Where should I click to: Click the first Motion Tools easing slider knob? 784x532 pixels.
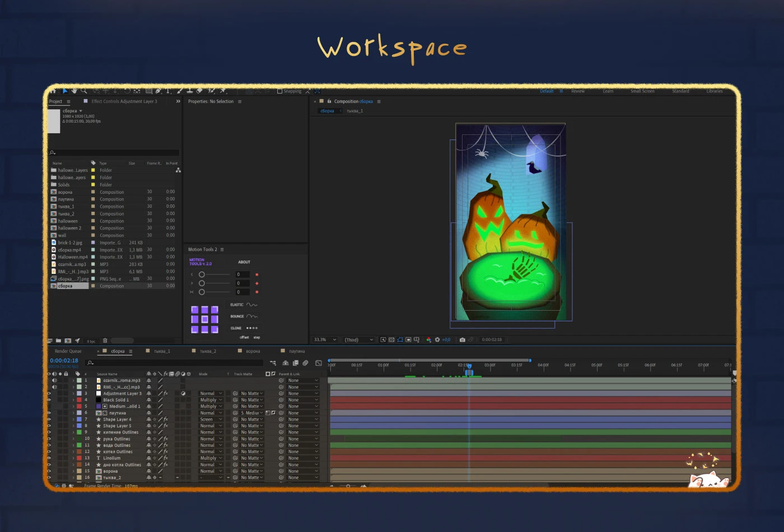click(x=202, y=274)
